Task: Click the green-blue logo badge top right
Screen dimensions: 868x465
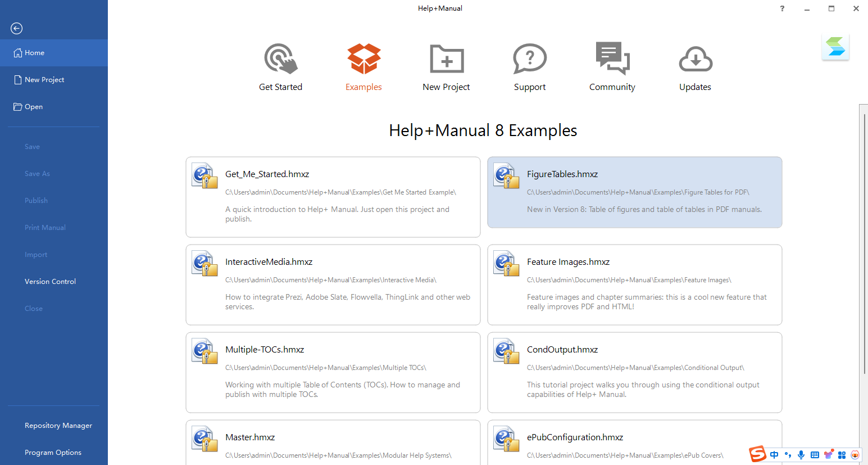Action: coord(835,47)
